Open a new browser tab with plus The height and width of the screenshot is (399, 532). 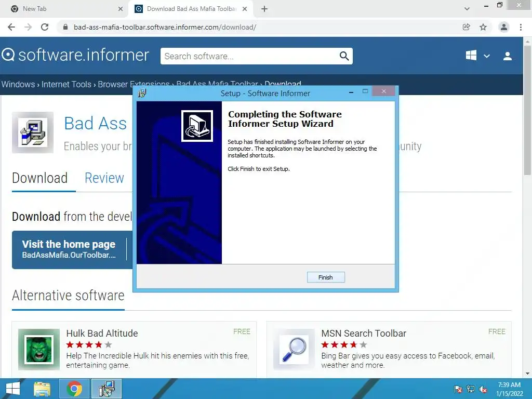click(x=264, y=9)
